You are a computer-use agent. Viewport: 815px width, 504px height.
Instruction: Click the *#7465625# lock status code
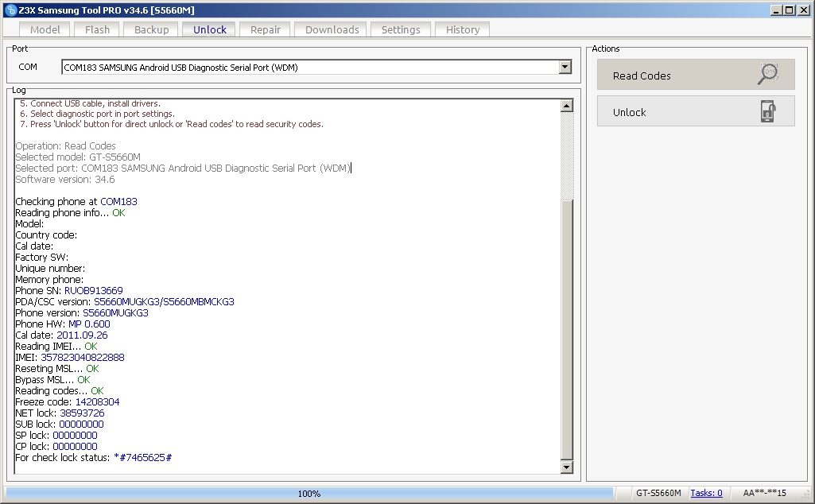coord(142,458)
